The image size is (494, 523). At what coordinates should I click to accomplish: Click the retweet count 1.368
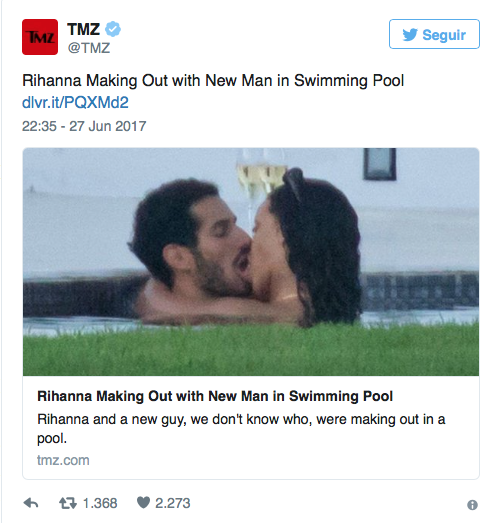[x=100, y=503]
